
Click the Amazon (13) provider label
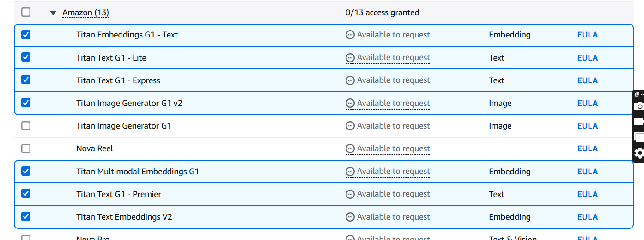pos(86,13)
